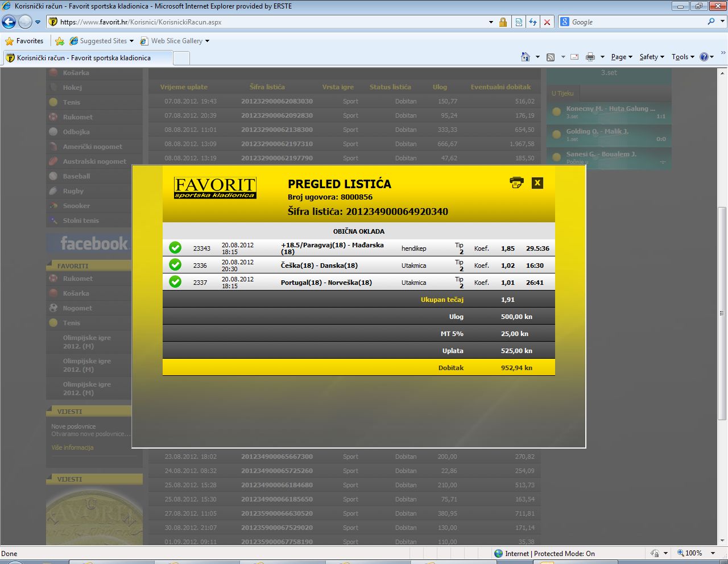Open recent pages dropdown next to Forward
The height and width of the screenshot is (564, 728).
point(38,22)
